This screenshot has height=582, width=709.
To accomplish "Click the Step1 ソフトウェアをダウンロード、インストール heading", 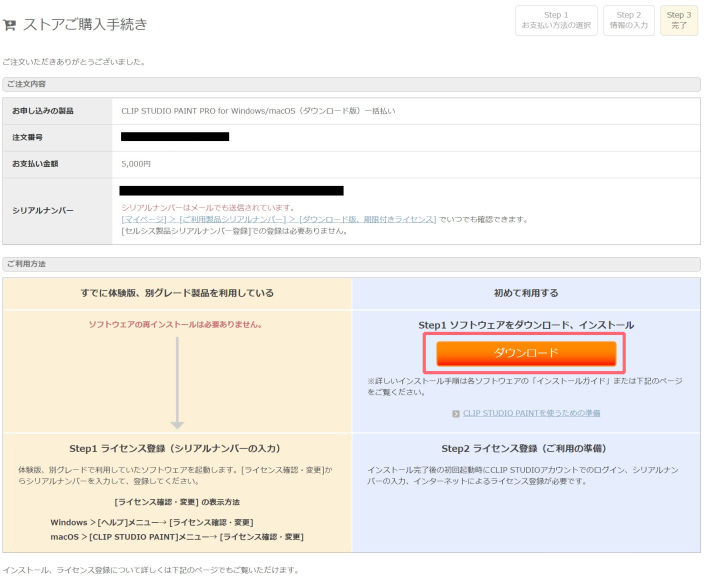I will tap(526, 325).
